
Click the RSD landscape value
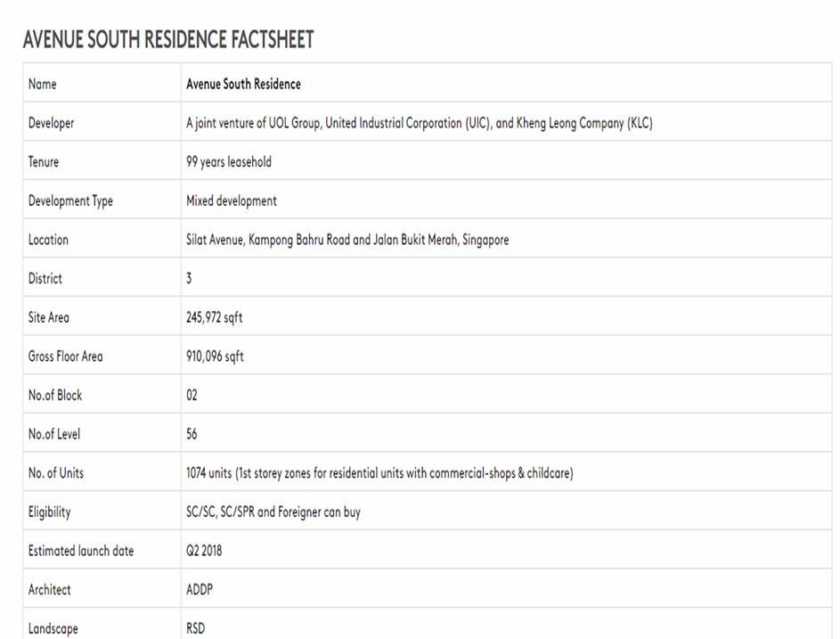[195, 628]
